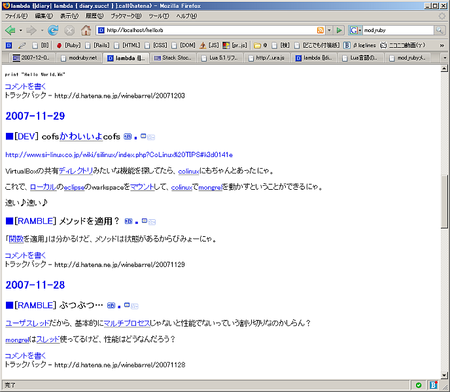Click the Forward arrow button
450x392 pixels.
(x=31, y=30)
